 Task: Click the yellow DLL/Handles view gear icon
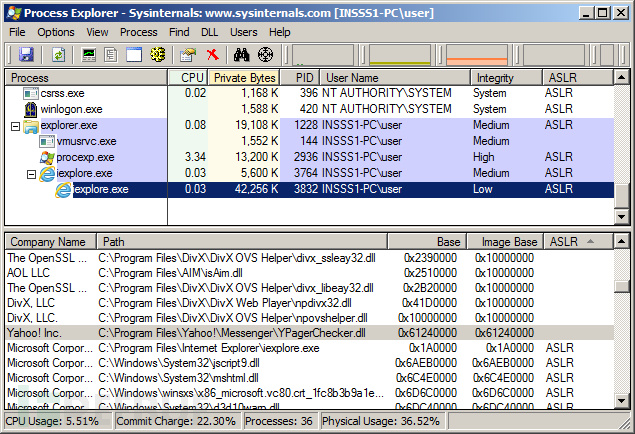pos(158,55)
